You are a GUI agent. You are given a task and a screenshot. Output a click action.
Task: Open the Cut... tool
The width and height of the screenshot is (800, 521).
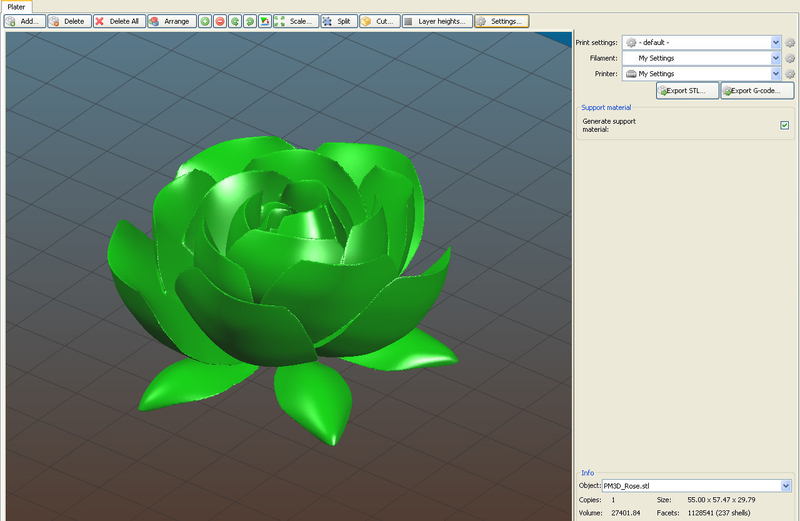(x=380, y=21)
